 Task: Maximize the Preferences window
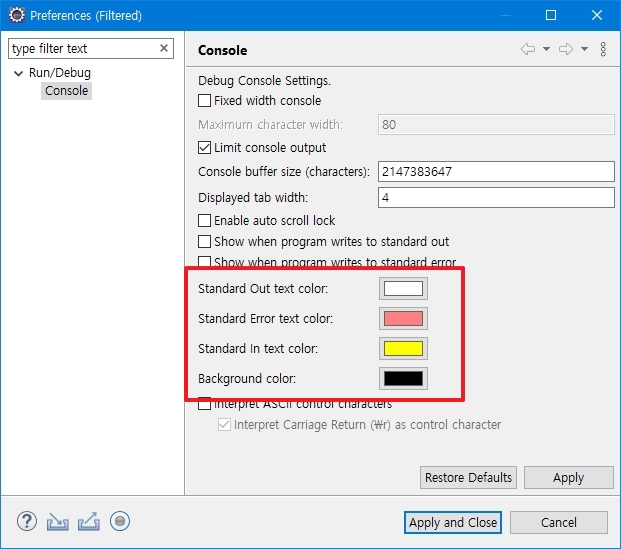(x=551, y=15)
